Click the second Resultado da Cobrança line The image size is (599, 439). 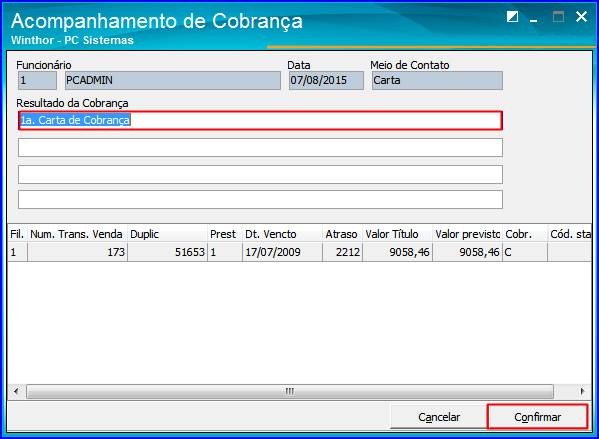tap(260, 147)
